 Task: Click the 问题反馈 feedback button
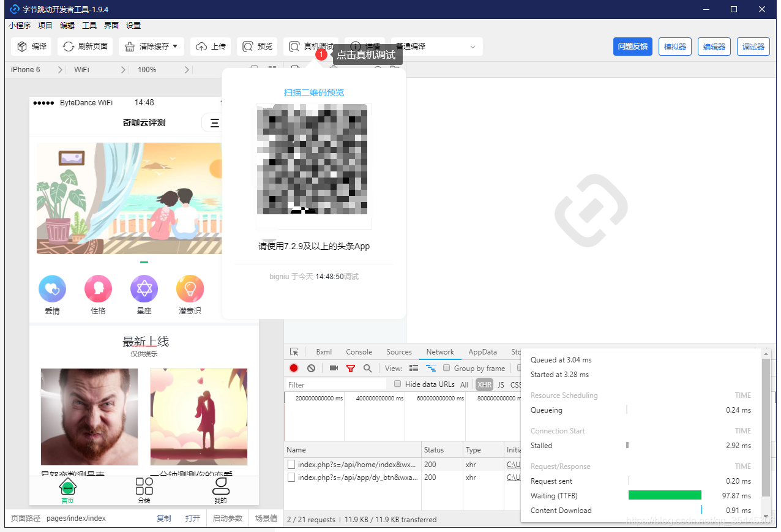pos(633,47)
